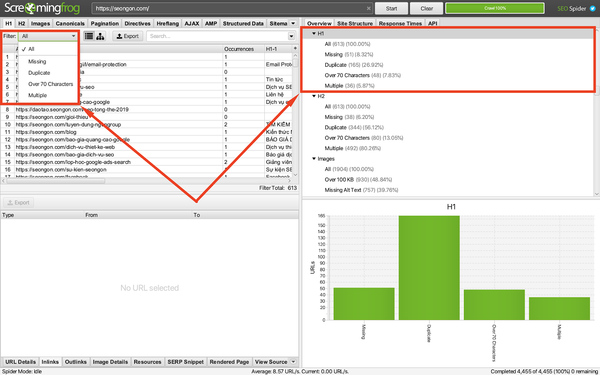Viewport: 600px width, 375px height.
Task: Click the green crawl progress bar
Action: pyautogui.click(x=495, y=8)
